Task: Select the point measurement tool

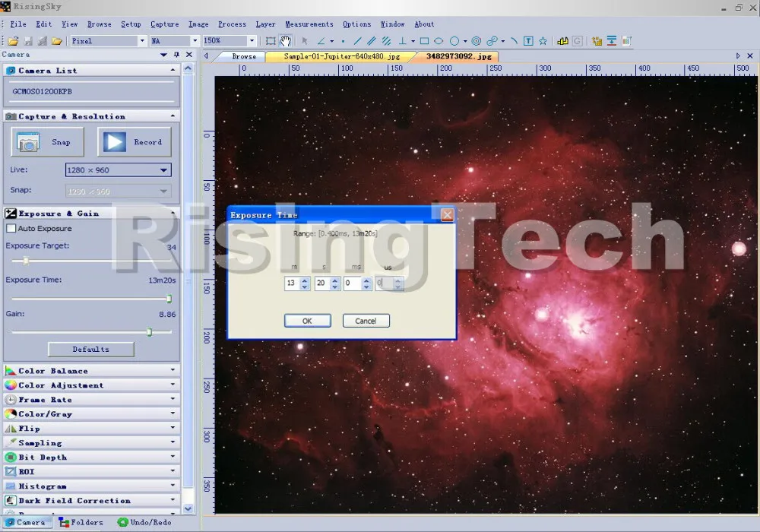Action: (344, 41)
